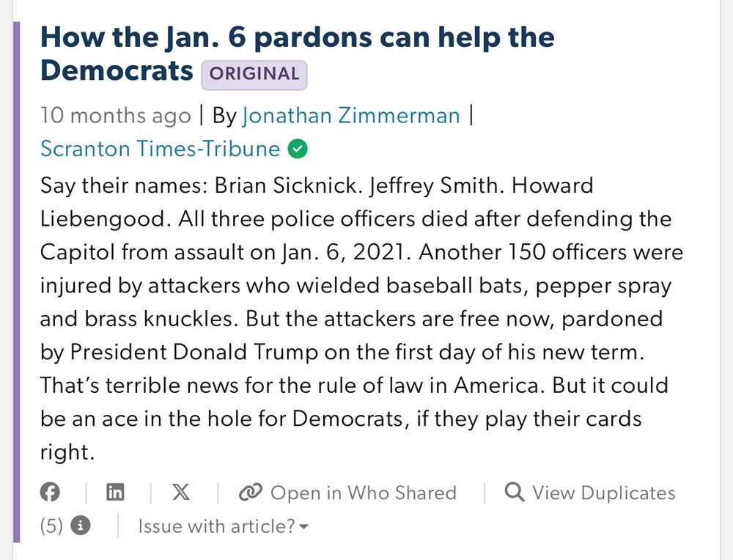Expand the 'Issue with article?' dropdown
The image size is (733, 560).
[x=223, y=526]
